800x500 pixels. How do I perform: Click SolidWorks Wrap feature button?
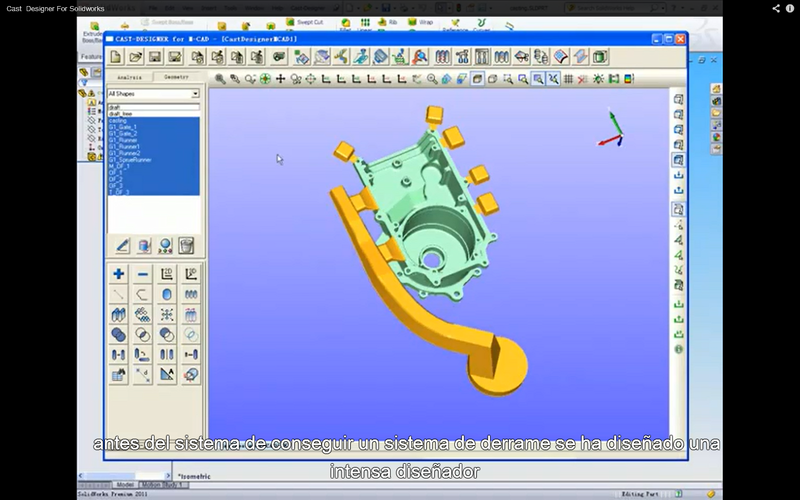pos(421,22)
